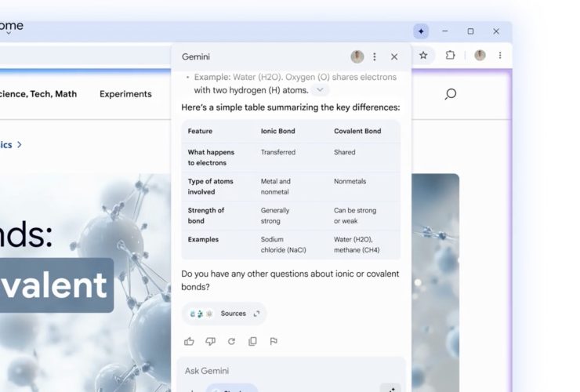Select the 'Water (H2O), methane (CH4)' cell
This screenshot has height=392, width=580.
357,245
